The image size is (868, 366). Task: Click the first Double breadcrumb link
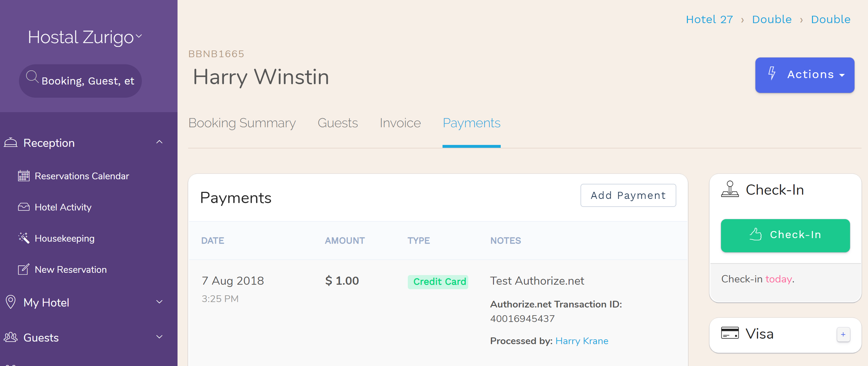click(x=772, y=19)
